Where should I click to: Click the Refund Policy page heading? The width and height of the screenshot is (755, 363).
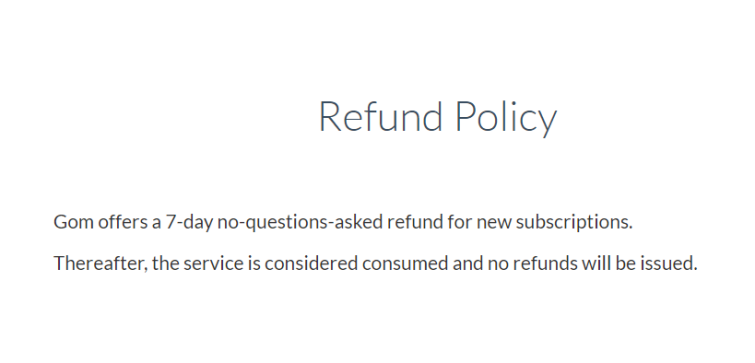(x=438, y=117)
